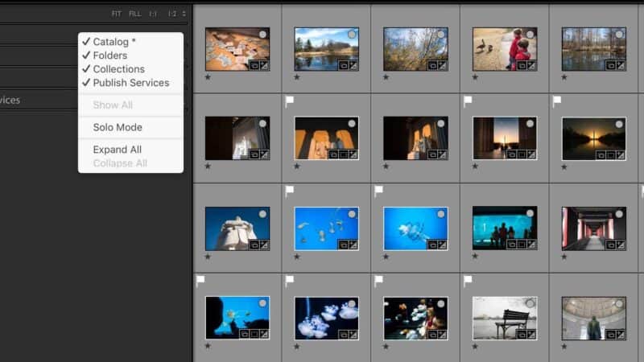Open zoom ratio arrows beside 1:2

184,14
